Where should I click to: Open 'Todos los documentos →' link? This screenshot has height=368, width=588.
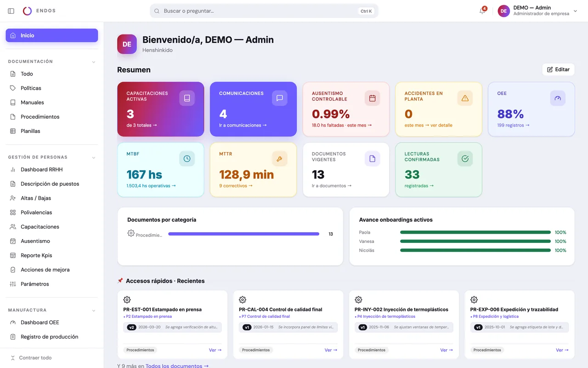pos(177,366)
